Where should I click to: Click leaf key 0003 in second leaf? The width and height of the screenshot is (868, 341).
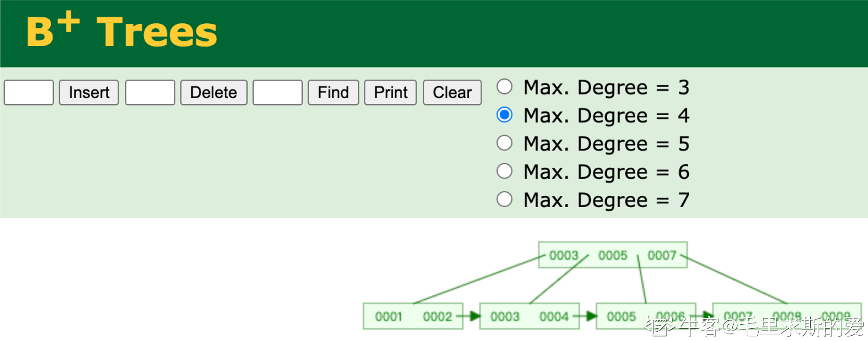coord(505,316)
